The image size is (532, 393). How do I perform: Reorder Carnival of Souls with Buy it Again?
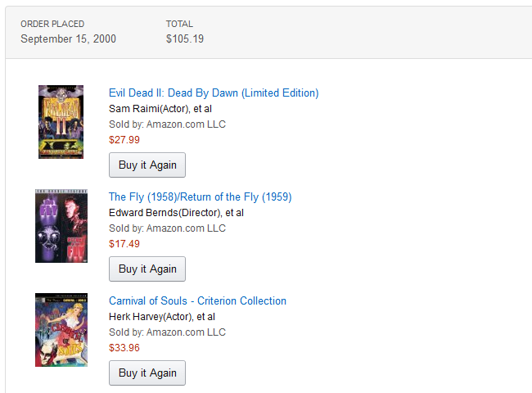147,373
